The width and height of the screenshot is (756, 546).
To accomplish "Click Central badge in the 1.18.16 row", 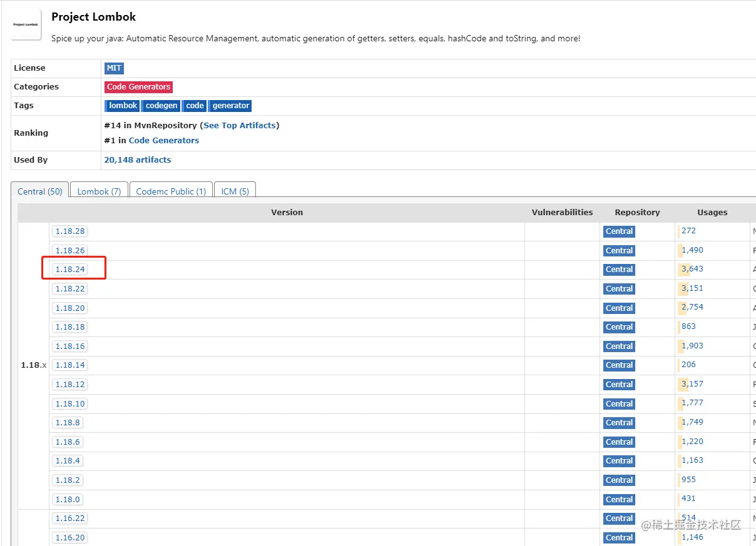I will pos(620,346).
